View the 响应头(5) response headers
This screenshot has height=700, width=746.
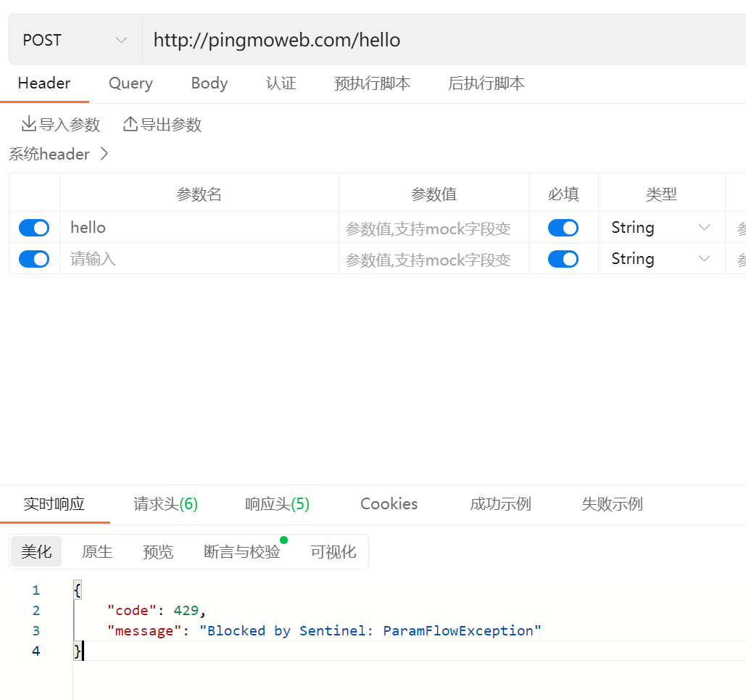pos(276,503)
